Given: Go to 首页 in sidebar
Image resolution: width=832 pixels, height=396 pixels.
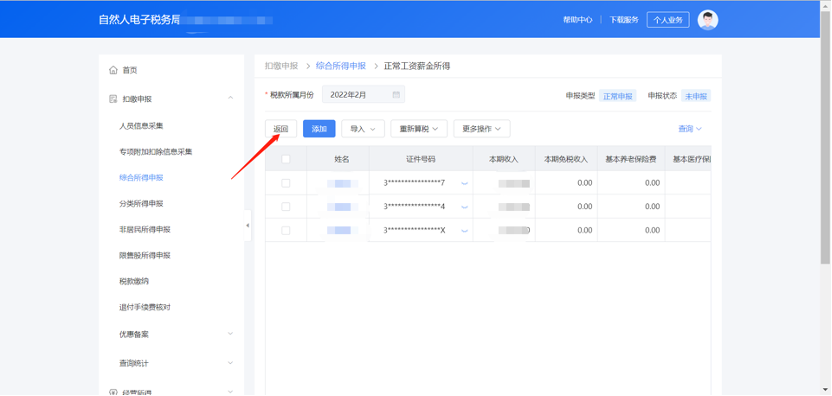Looking at the screenshot, I should (x=130, y=70).
